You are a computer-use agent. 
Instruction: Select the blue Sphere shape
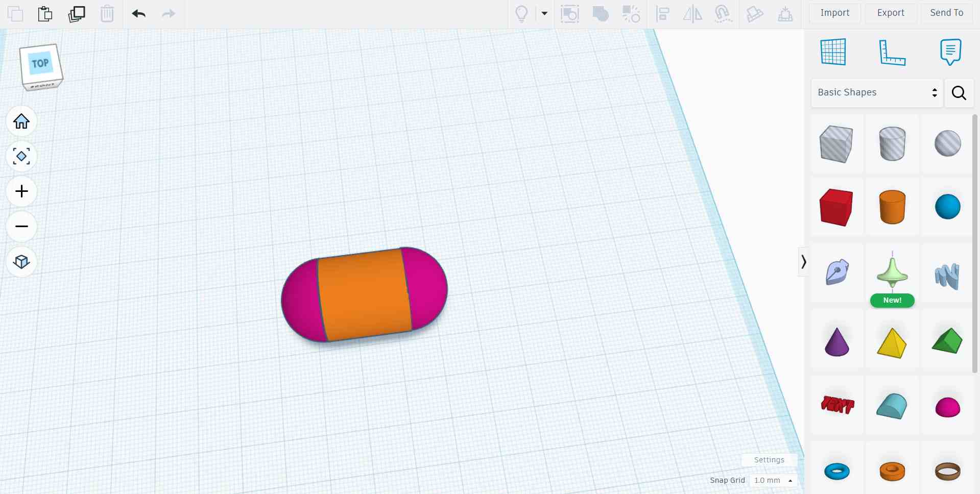tap(948, 207)
